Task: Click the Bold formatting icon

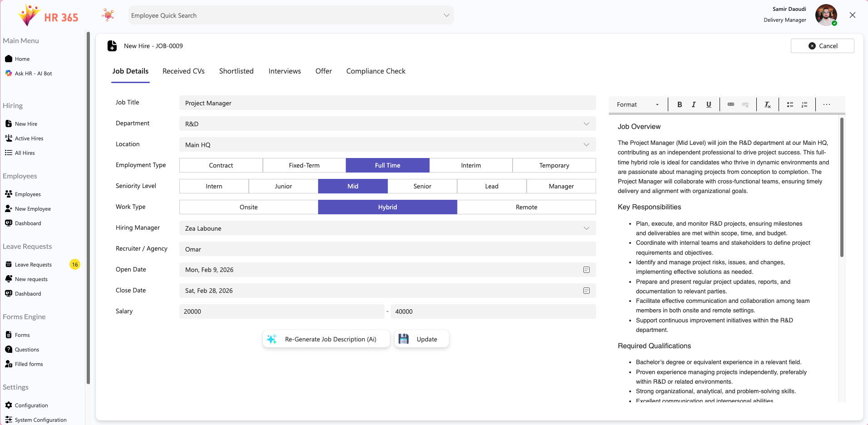Action: (680, 104)
